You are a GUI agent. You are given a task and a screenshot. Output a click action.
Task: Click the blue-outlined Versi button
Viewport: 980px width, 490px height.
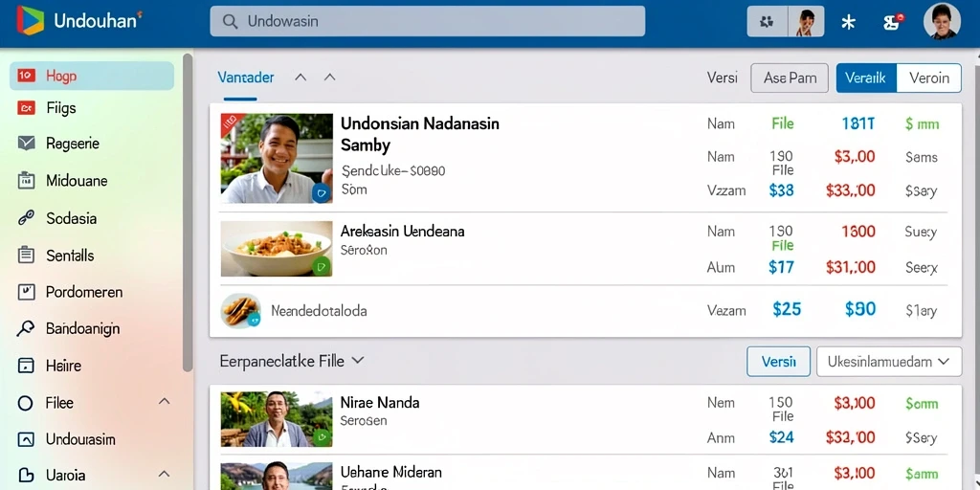tap(779, 361)
